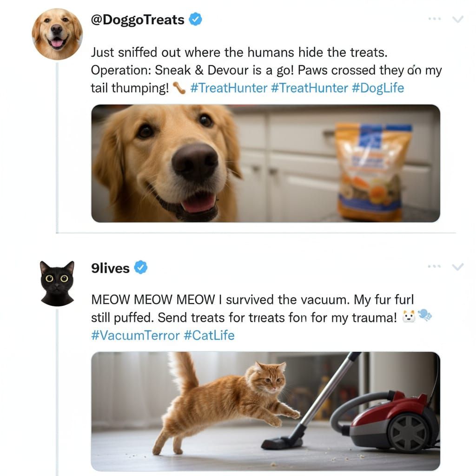This screenshot has height=476, width=476.
Task: Click the verified badge beside @DoggoTreats
Action: point(196,20)
